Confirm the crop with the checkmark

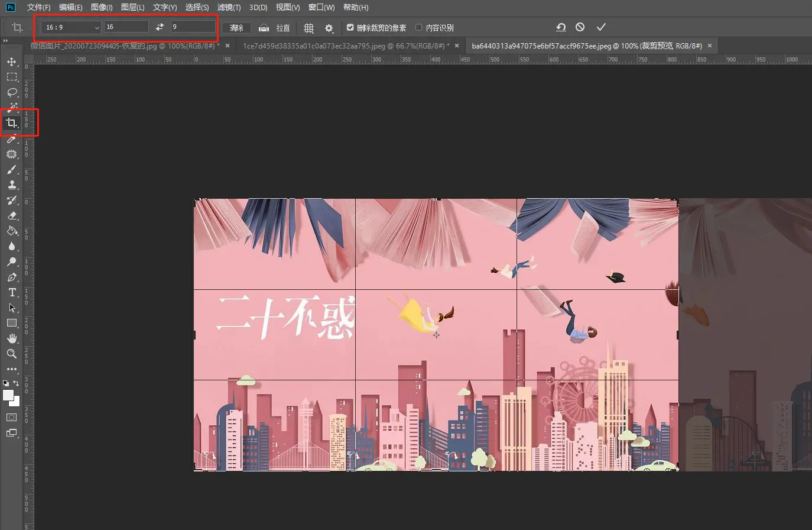click(601, 27)
